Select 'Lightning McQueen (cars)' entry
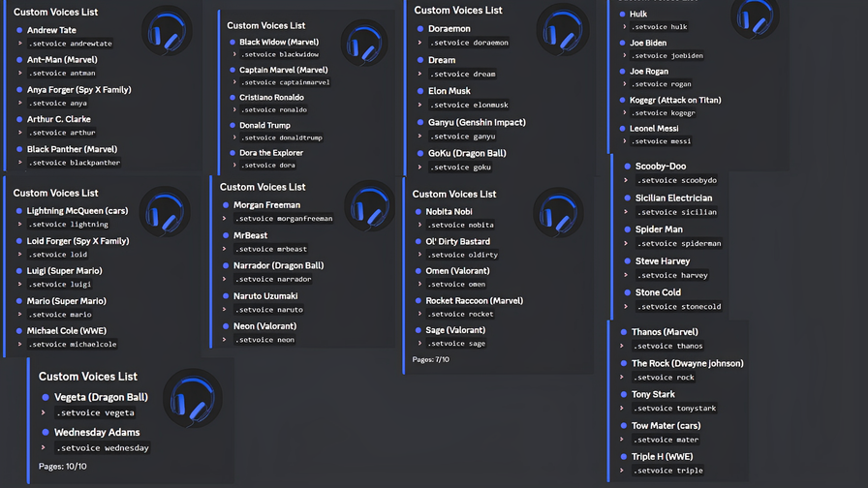868x488 pixels. point(77,210)
